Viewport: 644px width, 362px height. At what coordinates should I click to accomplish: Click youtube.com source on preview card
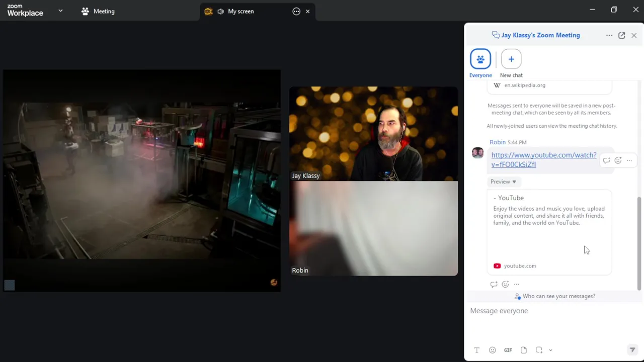[515, 266]
